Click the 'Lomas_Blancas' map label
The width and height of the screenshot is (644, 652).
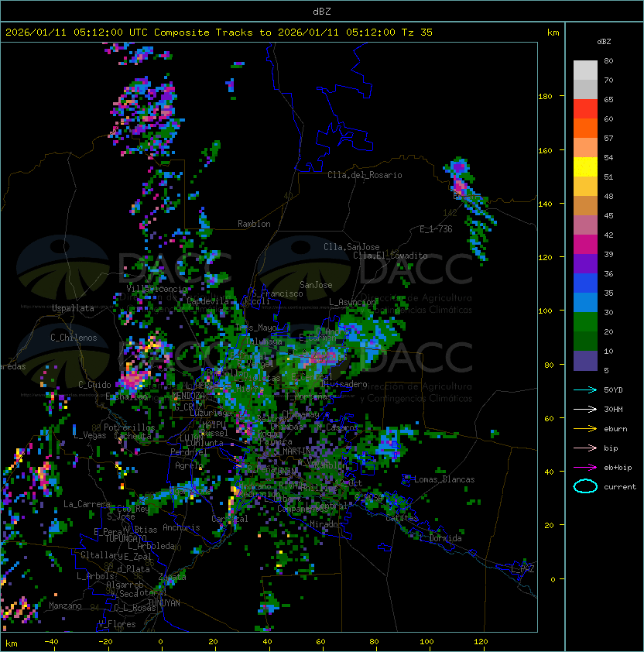click(444, 479)
